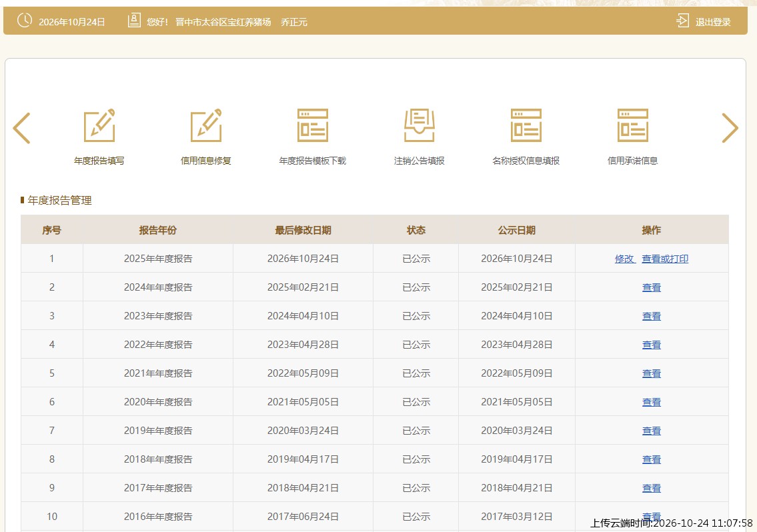View the 2024年年度报告 via 查看

click(x=652, y=288)
